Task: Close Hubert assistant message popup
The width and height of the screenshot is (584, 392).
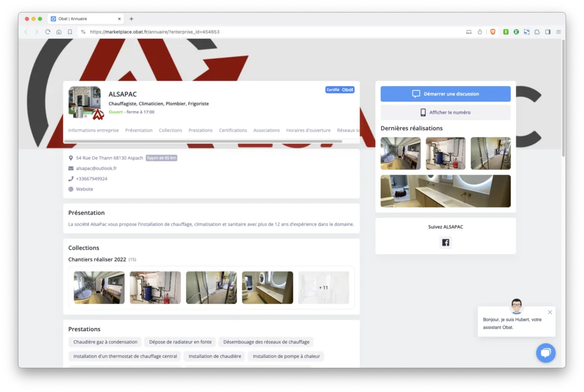Action: (550, 312)
